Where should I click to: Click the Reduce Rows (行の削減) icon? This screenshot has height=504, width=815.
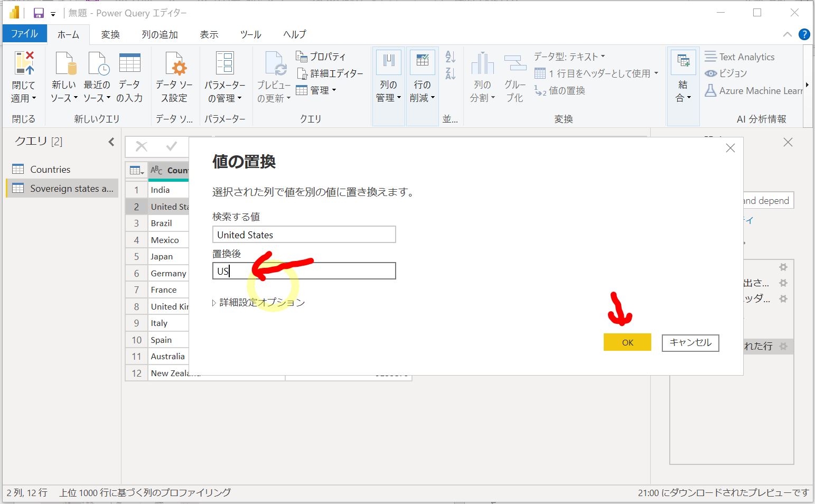pos(422,63)
